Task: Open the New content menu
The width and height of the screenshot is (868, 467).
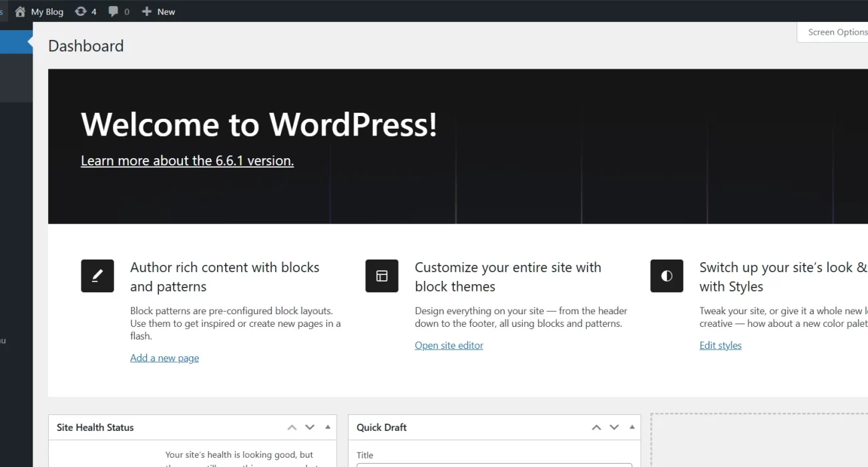Action: (166, 11)
